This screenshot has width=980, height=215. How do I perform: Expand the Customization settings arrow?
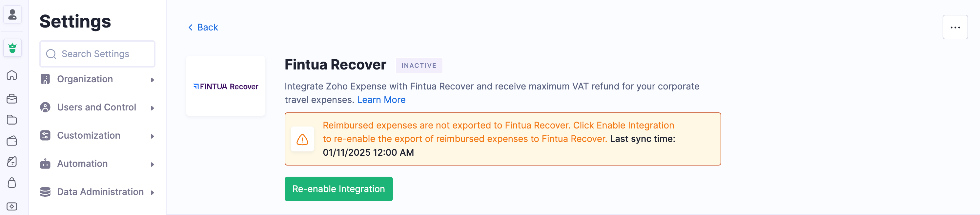152,136
